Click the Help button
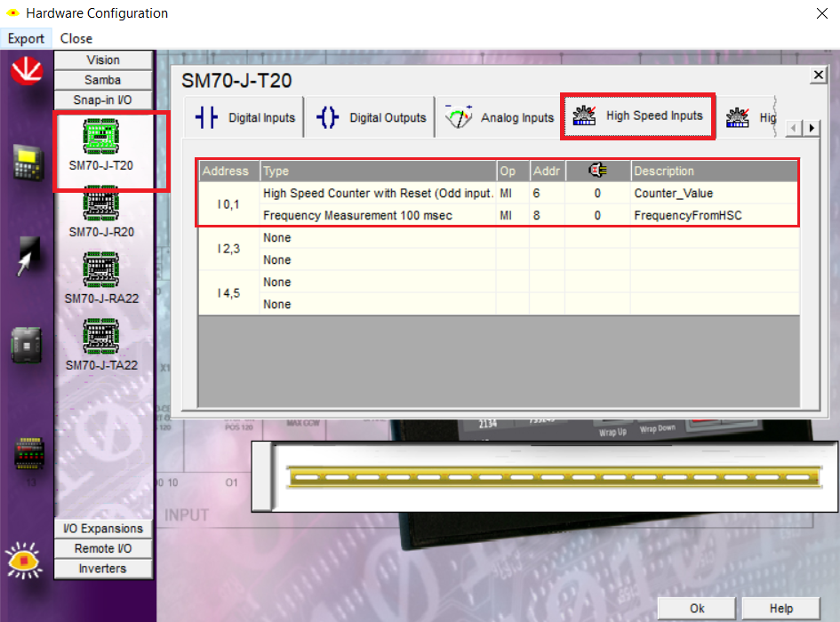Image resolution: width=840 pixels, height=622 pixels. click(781, 608)
